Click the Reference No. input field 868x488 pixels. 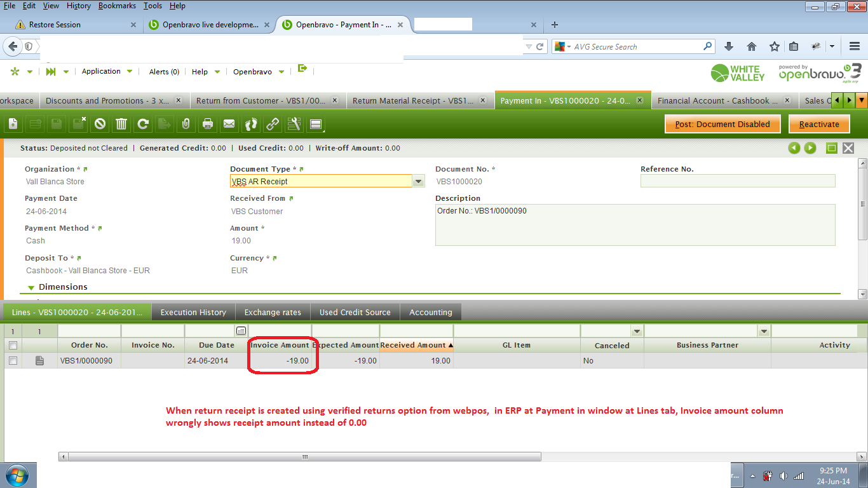click(737, 181)
